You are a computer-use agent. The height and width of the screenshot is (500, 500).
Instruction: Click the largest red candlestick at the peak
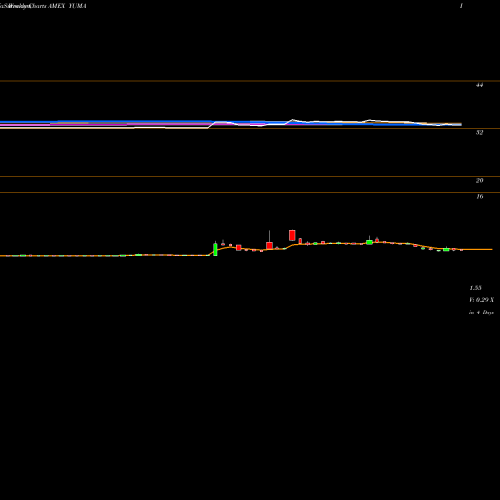click(292, 235)
